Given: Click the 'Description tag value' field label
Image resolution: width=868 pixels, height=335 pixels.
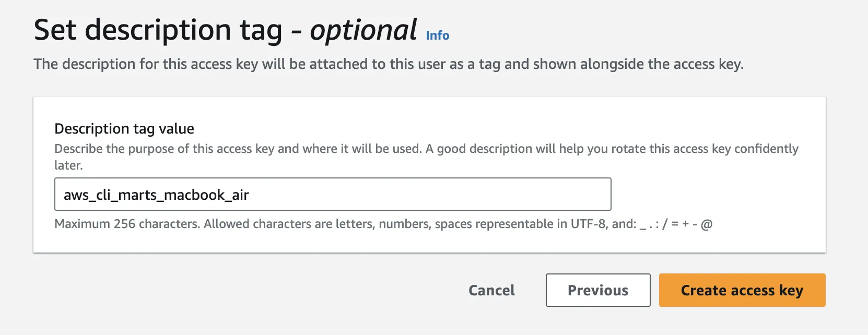Looking at the screenshot, I should (124, 129).
